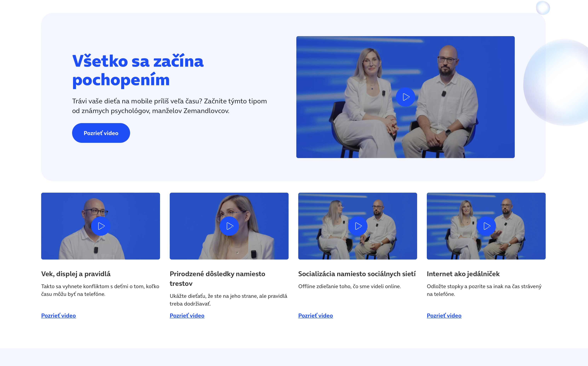The height and width of the screenshot is (366, 588).
Task: Click 'Socializácia namiesto sociálnych sietí' heading
Action: 357,274
